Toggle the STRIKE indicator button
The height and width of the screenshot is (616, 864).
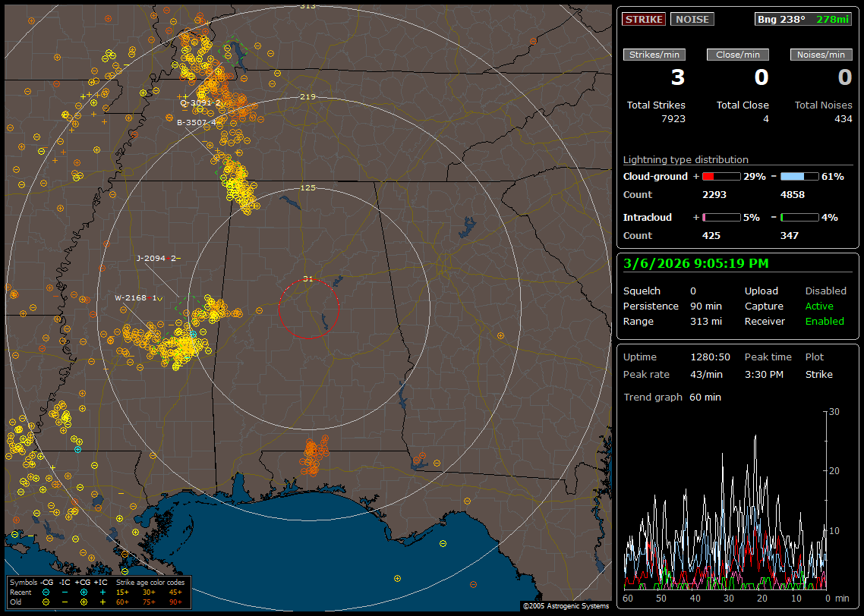[644, 20]
